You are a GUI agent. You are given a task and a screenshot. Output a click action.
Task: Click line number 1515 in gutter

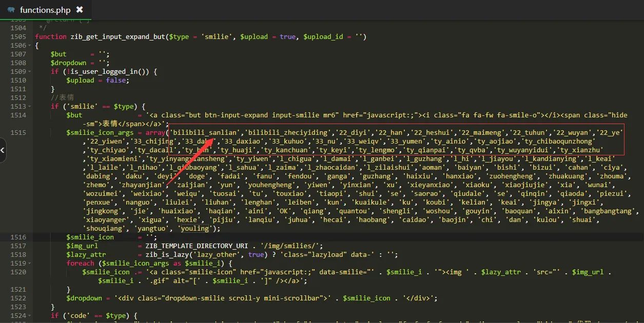(x=18, y=132)
